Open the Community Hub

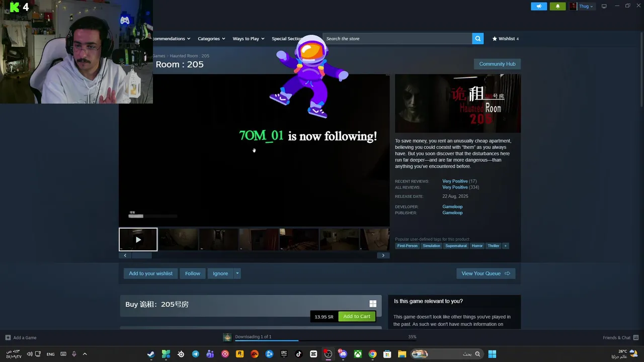coord(497,64)
